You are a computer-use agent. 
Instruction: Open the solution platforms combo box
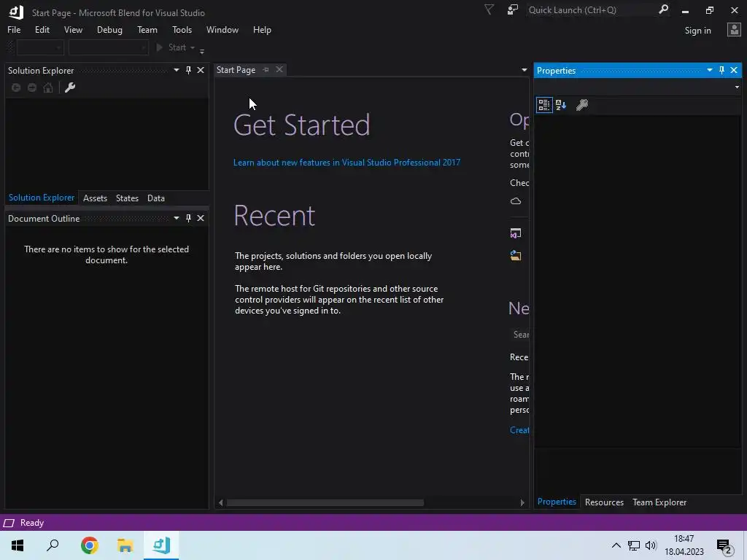pos(109,47)
